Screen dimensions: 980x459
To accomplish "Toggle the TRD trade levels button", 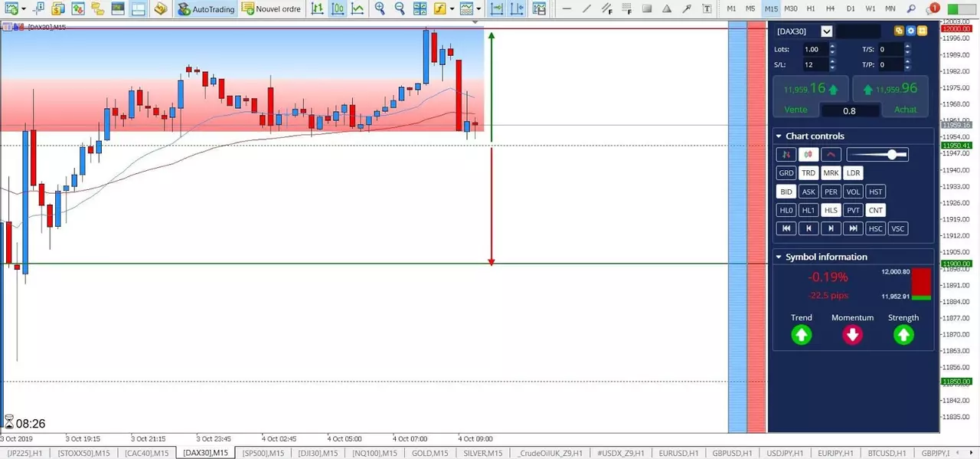I will [808, 173].
